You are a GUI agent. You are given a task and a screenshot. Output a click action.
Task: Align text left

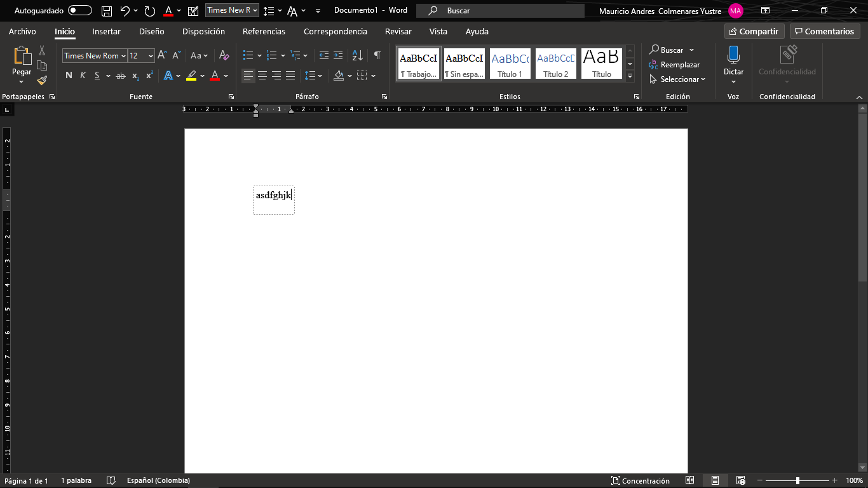pos(248,76)
